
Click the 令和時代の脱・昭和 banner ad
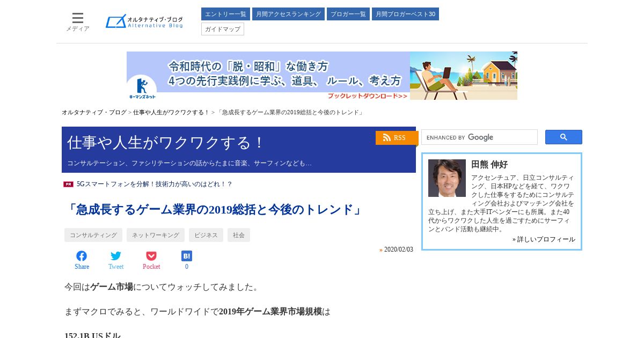click(322, 76)
